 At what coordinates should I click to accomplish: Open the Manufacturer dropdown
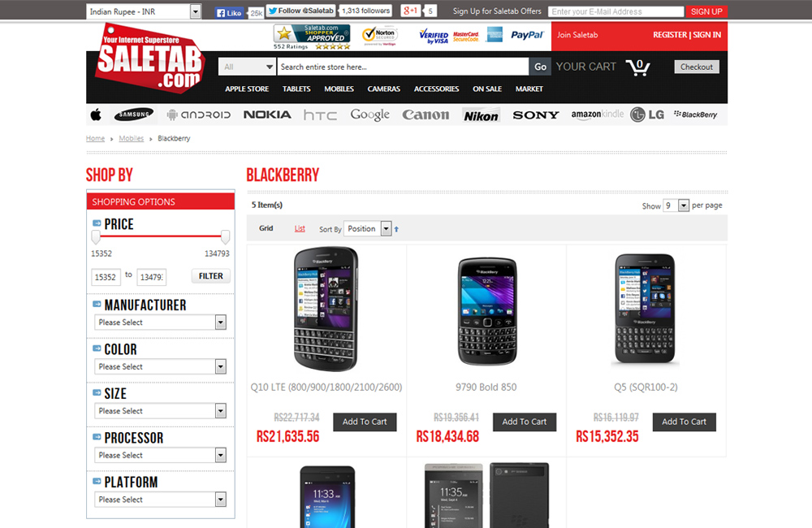(x=161, y=322)
